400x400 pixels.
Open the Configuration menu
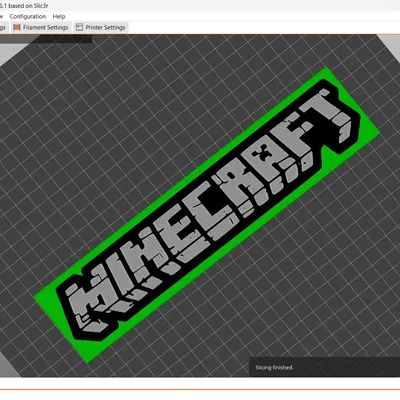[x=28, y=16]
